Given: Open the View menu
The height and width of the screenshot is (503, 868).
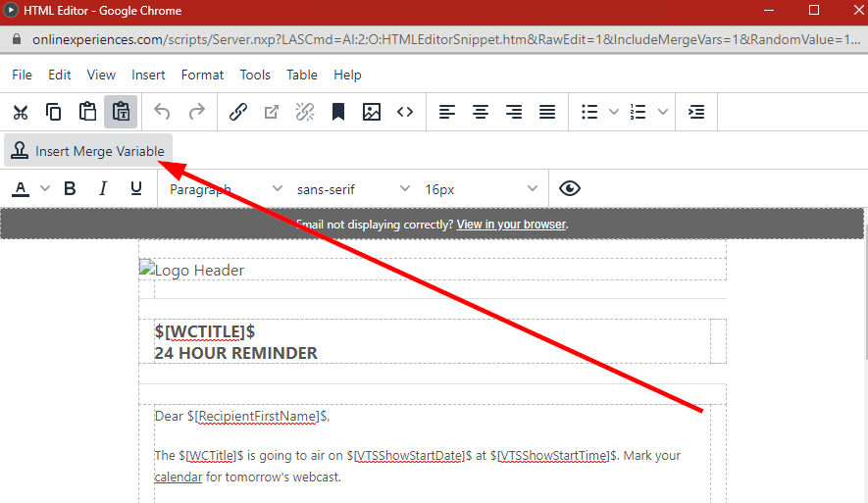Looking at the screenshot, I should tap(101, 75).
